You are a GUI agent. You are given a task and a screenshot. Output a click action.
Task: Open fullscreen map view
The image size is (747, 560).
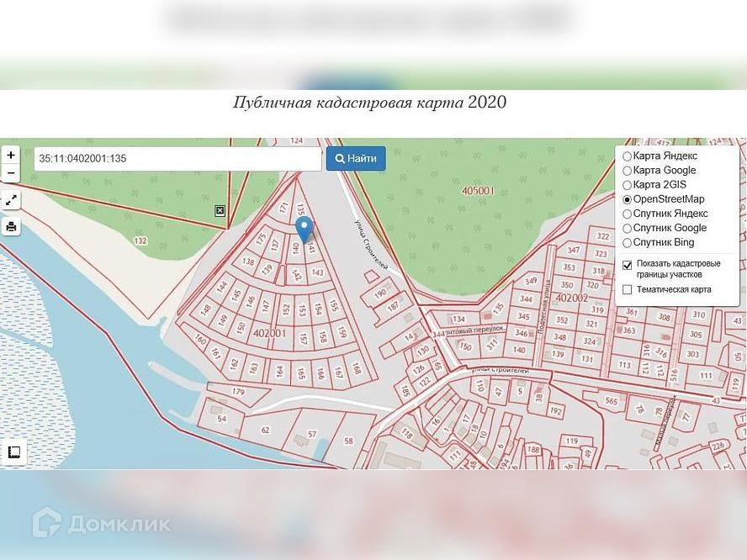click(x=11, y=200)
